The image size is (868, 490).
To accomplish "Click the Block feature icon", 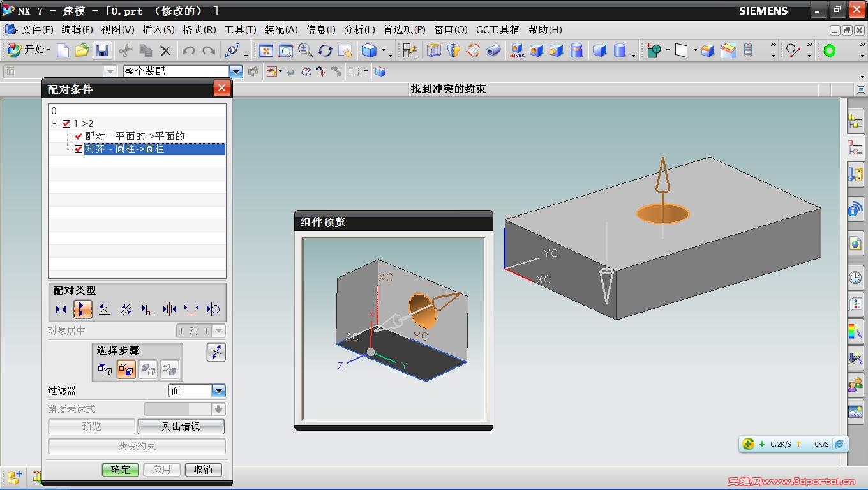I will 599,50.
